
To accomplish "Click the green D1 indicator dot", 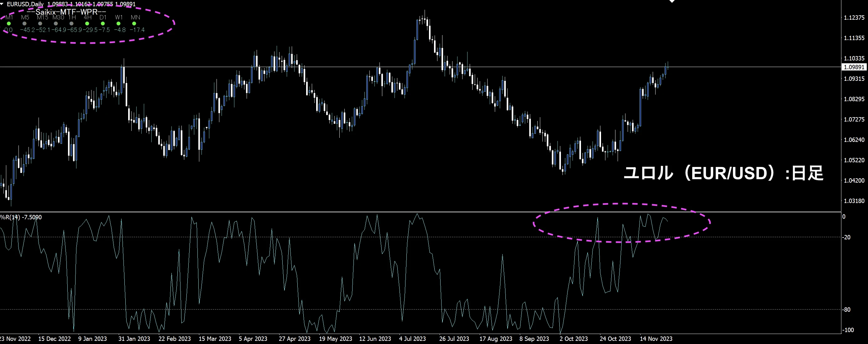I will coord(103,23).
